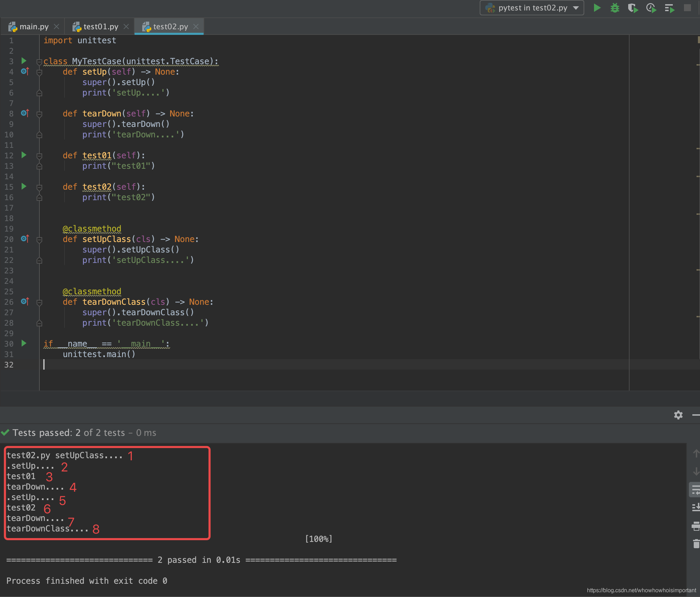
Task: Switch to the test01.py tab
Action: point(100,26)
